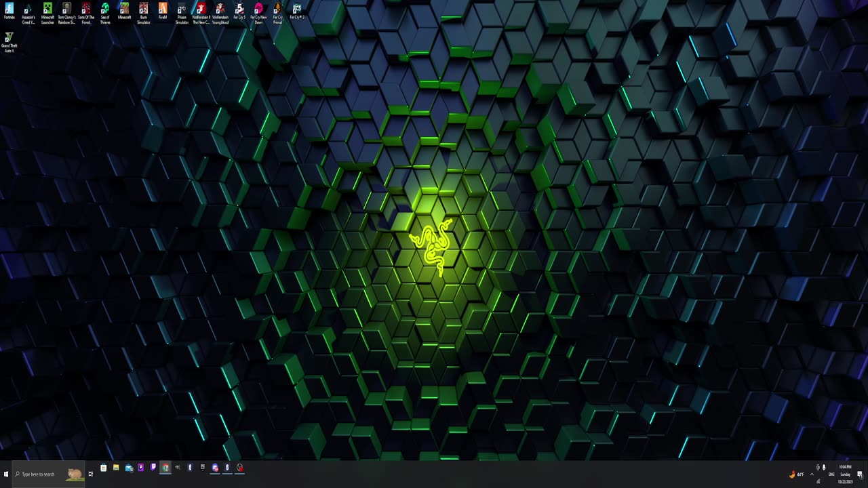Select the Minecraft grass block shortcut
The height and width of the screenshot is (488, 868).
pyautogui.click(x=124, y=12)
